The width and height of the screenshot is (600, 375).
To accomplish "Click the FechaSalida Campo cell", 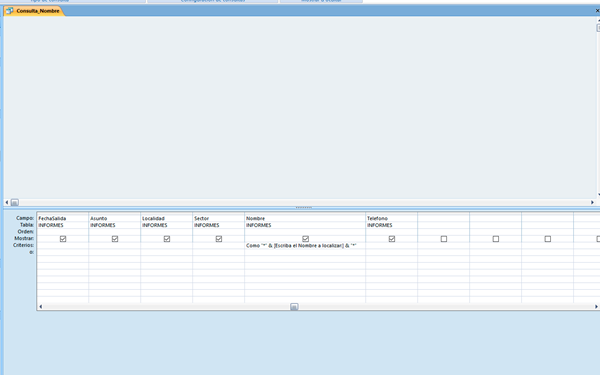I will [x=63, y=218].
